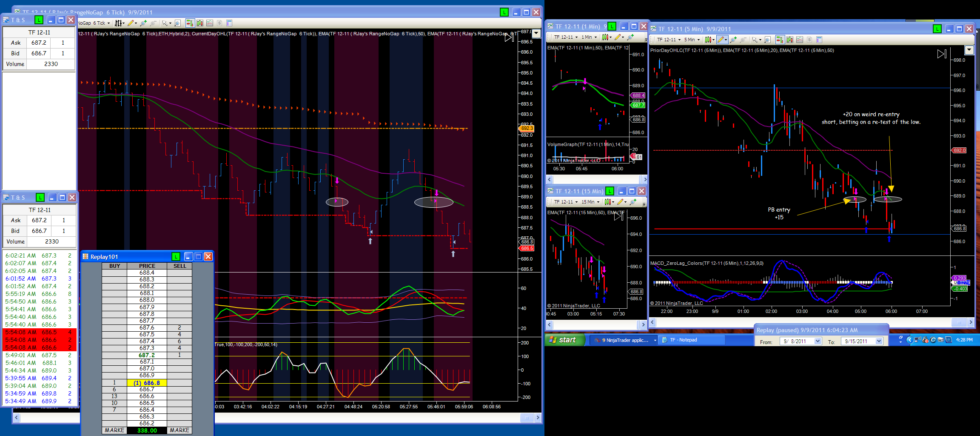
Task: Select the cursor pointer tool in 6 Tick chart
Action: click(166, 23)
